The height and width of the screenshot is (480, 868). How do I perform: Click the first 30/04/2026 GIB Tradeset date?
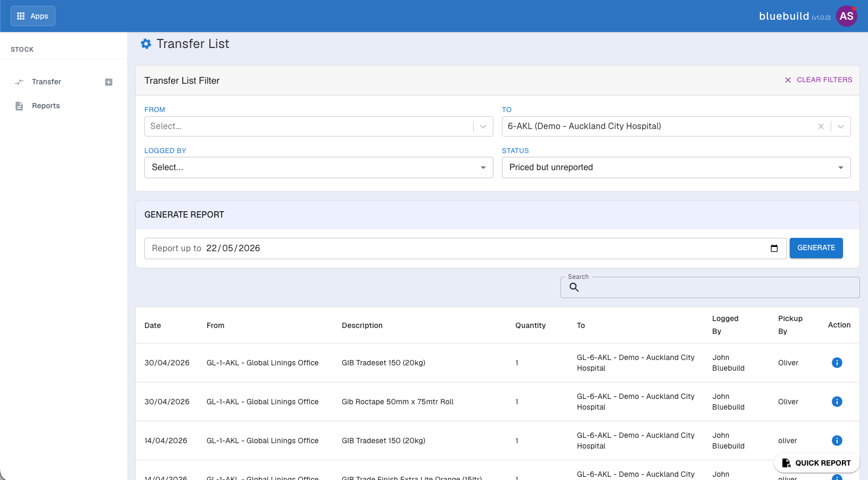(x=167, y=363)
